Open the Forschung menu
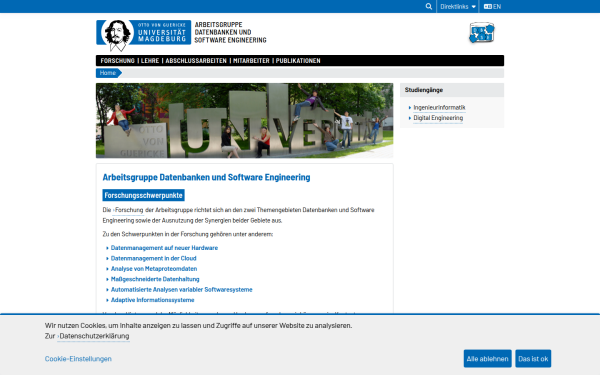Screen dimensions: 600x375 pos(117,60)
